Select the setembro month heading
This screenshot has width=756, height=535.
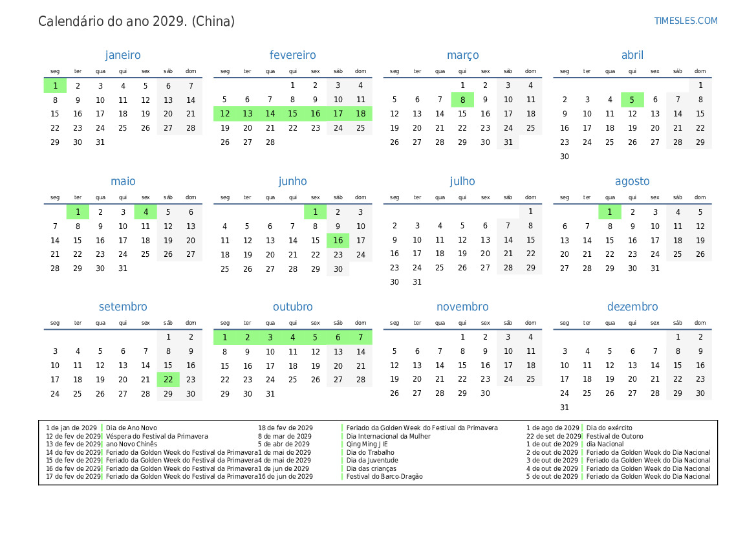pos(123,307)
